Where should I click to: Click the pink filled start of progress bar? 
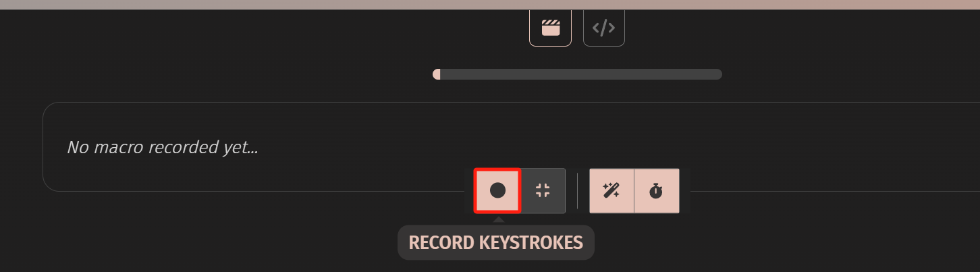pos(437,74)
